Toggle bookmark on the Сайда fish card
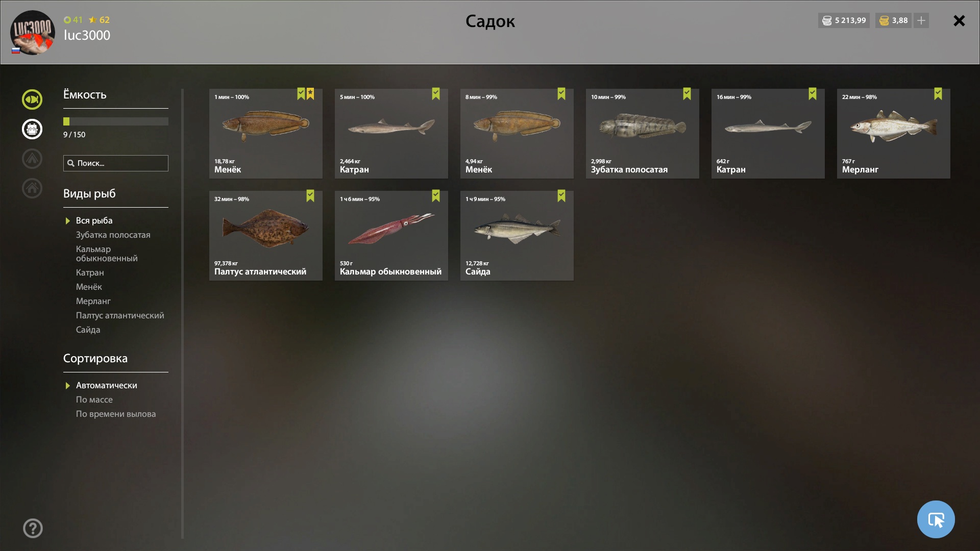This screenshot has width=980, height=551. click(x=561, y=196)
